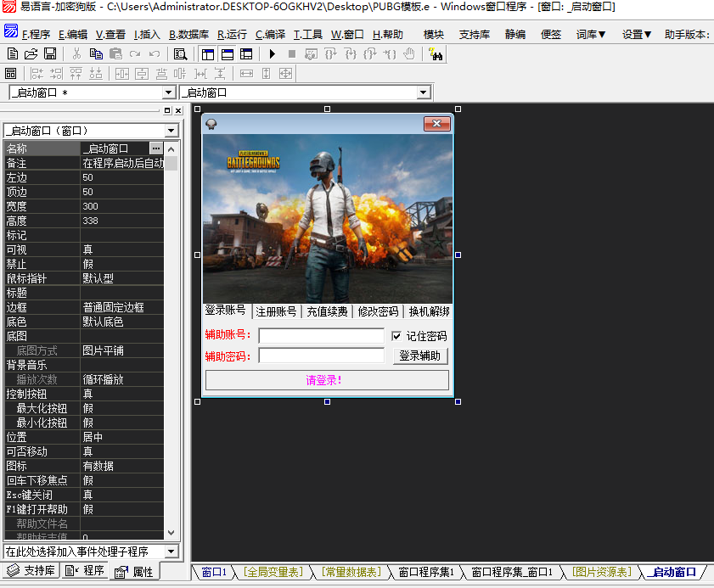Open the R.运行 menu
The width and height of the screenshot is (714, 588).
(x=231, y=35)
